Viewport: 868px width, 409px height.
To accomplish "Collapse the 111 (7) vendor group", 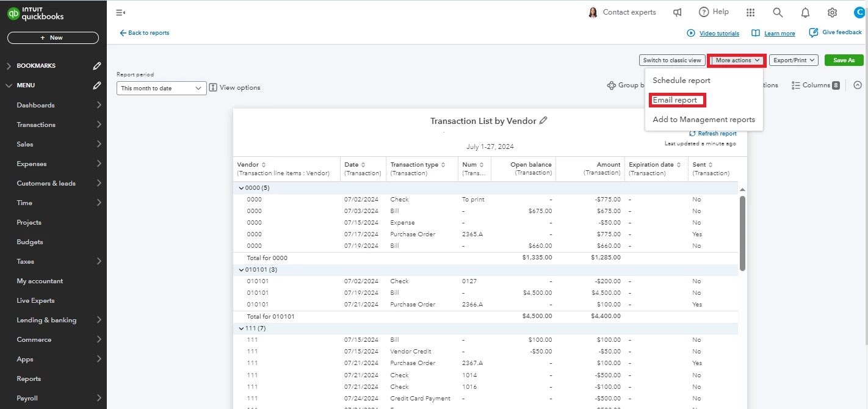I will [242, 328].
